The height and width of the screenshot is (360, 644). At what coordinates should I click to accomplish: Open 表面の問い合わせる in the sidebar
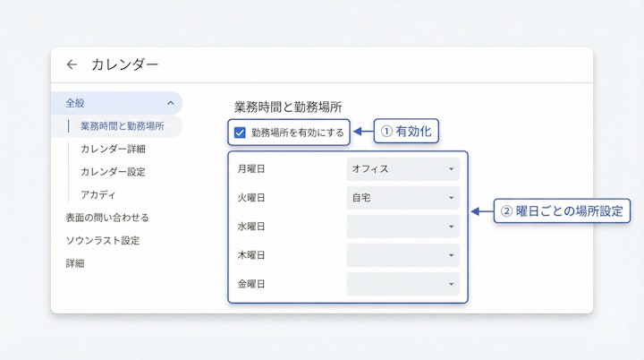(x=107, y=218)
